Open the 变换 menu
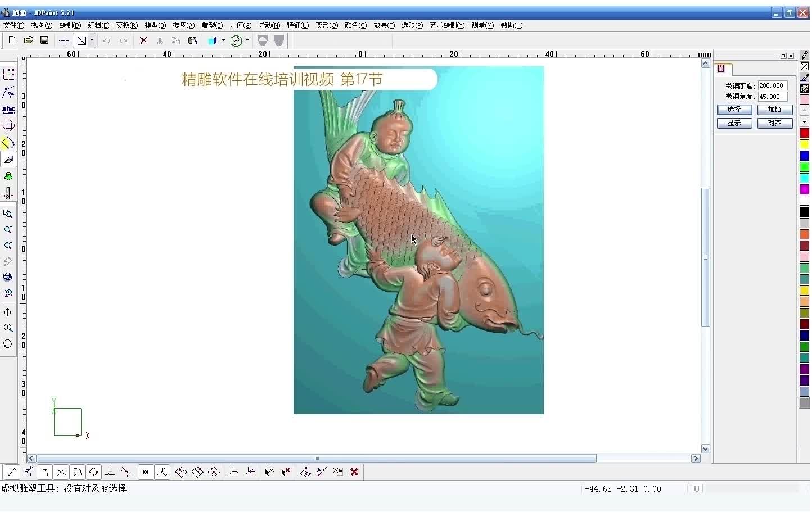The width and height of the screenshot is (812, 517). coord(127,25)
